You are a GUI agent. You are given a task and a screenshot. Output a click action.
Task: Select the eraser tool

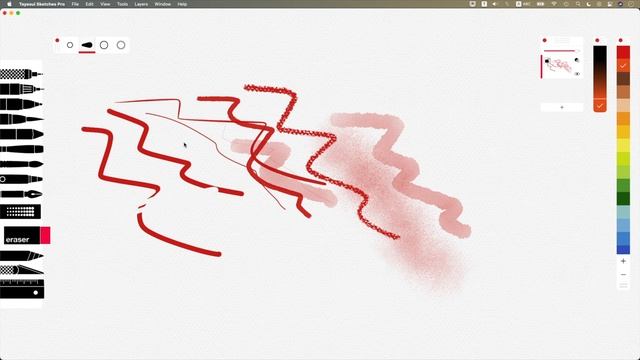tap(27, 236)
